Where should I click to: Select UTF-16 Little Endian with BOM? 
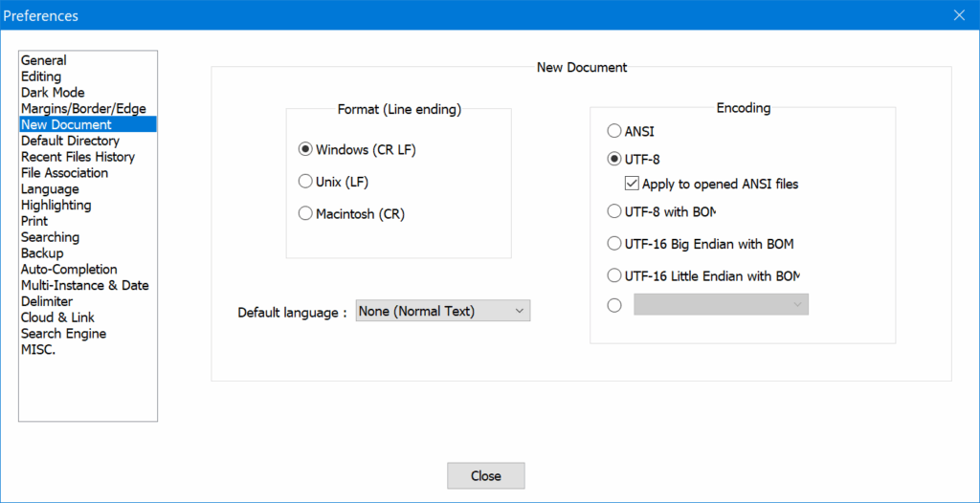click(x=614, y=275)
